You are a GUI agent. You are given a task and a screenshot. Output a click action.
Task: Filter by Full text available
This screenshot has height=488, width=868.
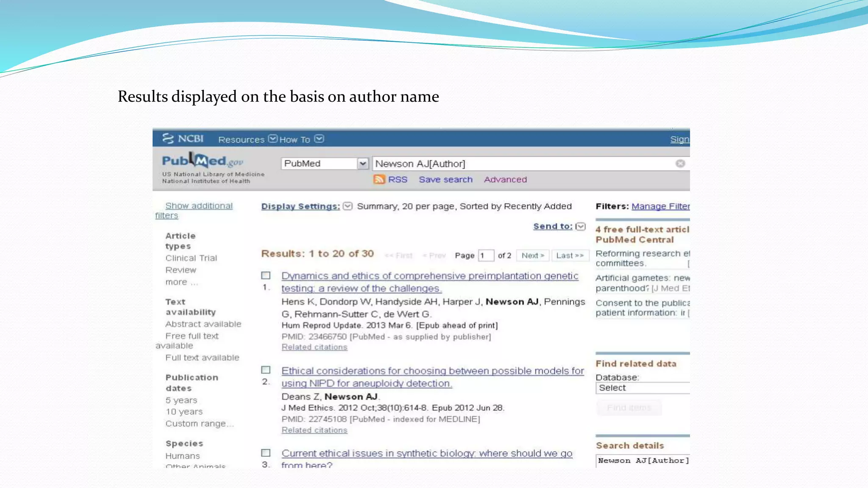click(x=202, y=358)
